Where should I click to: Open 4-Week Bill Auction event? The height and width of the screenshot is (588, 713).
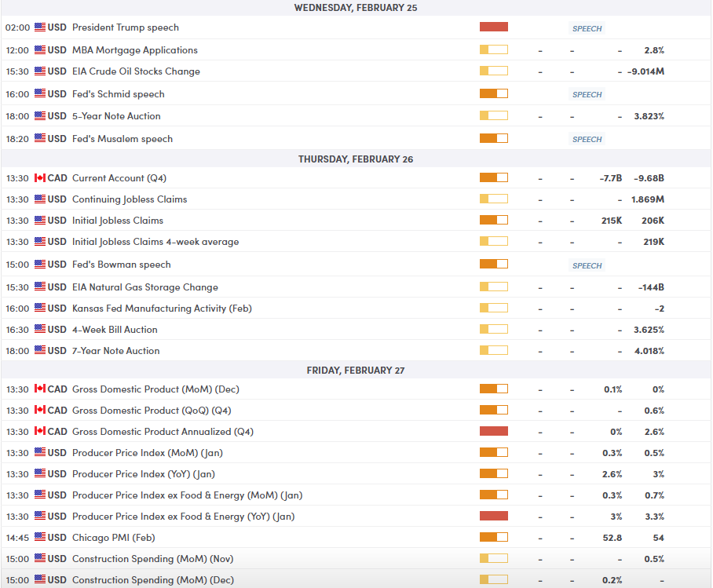click(x=115, y=329)
